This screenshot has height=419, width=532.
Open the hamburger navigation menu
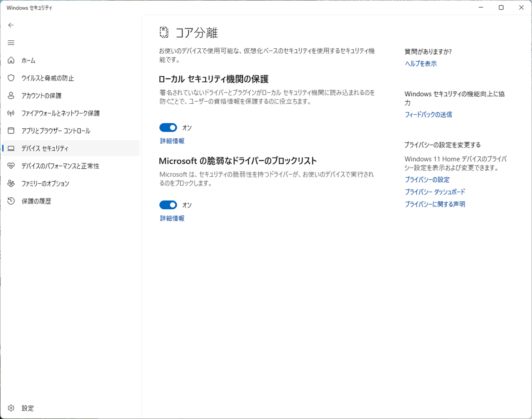[11, 43]
